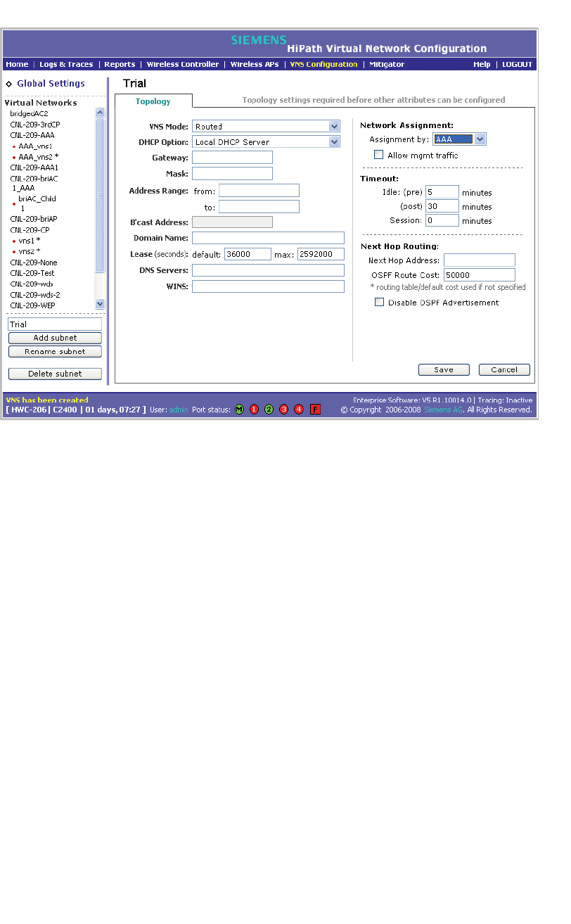Open the Assignment by dropdown

[x=459, y=139]
